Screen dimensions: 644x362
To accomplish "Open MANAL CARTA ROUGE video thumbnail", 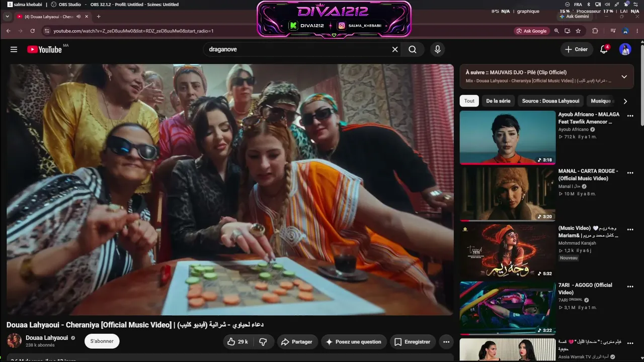I will pyautogui.click(x=508, y=195).
